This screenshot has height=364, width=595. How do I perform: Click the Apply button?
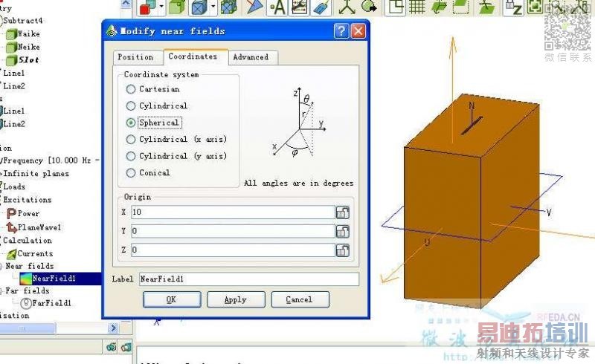tap(236, 299)
